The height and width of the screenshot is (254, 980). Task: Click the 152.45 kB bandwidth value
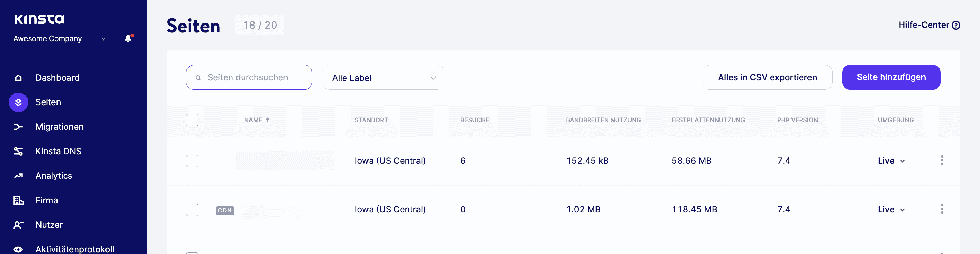[587, 161]
